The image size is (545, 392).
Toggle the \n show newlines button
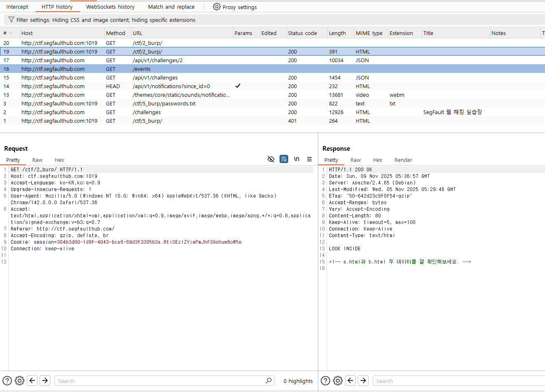(x=296, y=159)
